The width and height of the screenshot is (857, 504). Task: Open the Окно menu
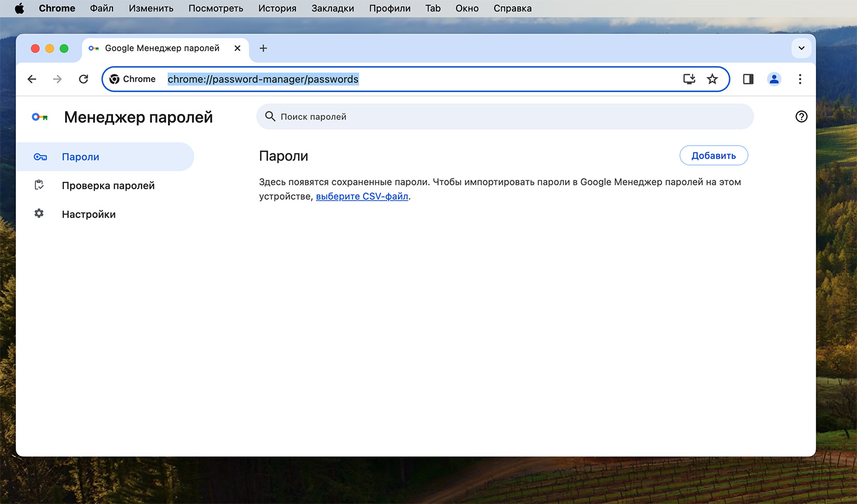point(467,9)
